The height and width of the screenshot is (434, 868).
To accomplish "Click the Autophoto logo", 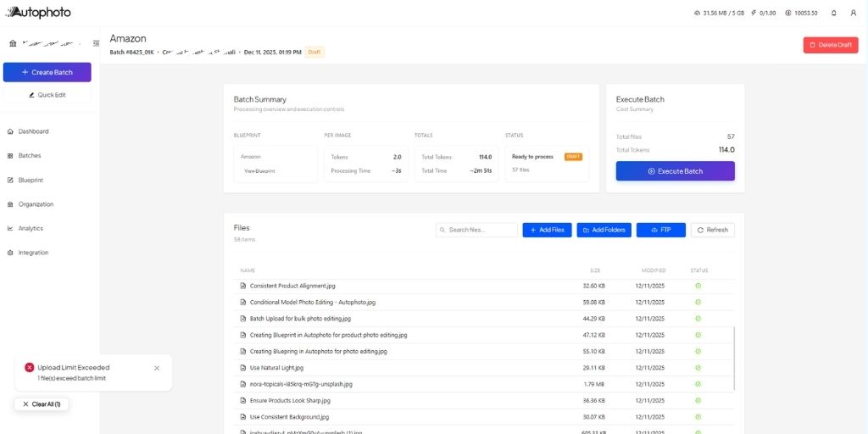I will coord(38,12).
